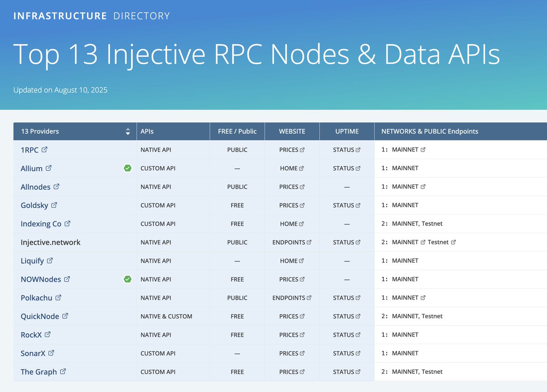Open The Graph provider link
The image size is (547, 392).
coord(43,372)
